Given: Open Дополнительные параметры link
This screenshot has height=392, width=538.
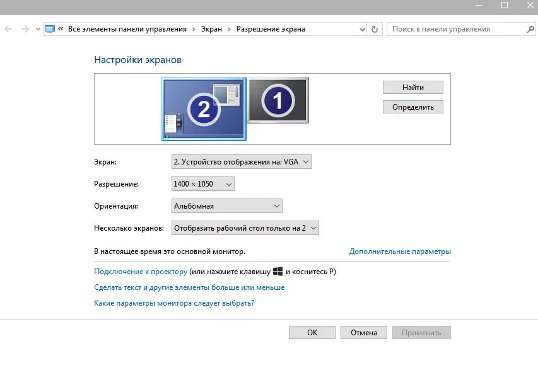Looking at the screenshot, I should 400,251.
